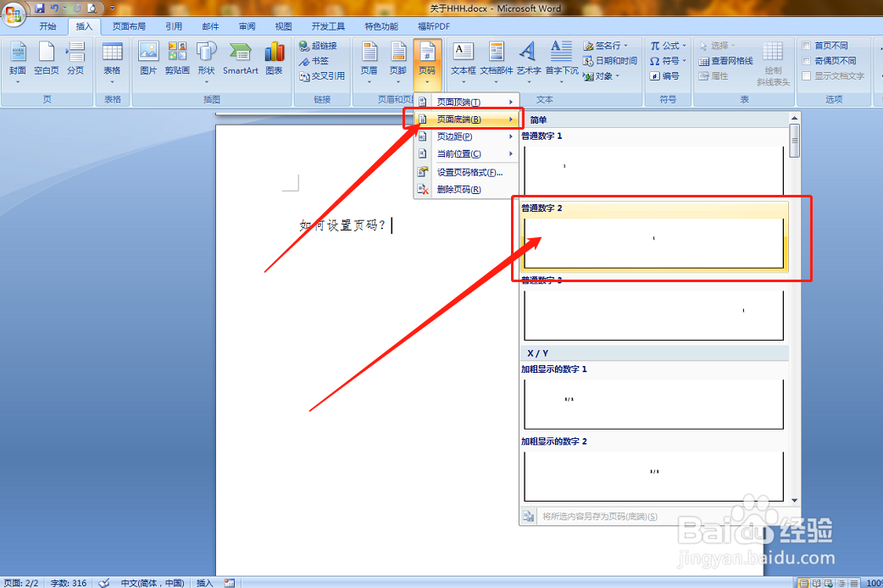Screen dimensions: 883x588
Task: Enable different first page (首页不同)
Action: click(x=825, y=46)
